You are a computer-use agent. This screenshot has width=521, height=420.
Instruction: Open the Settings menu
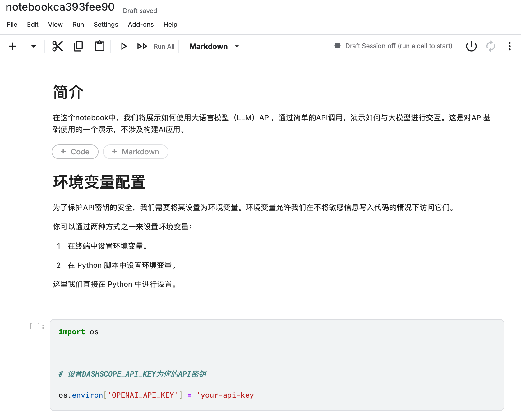(106, 25)
